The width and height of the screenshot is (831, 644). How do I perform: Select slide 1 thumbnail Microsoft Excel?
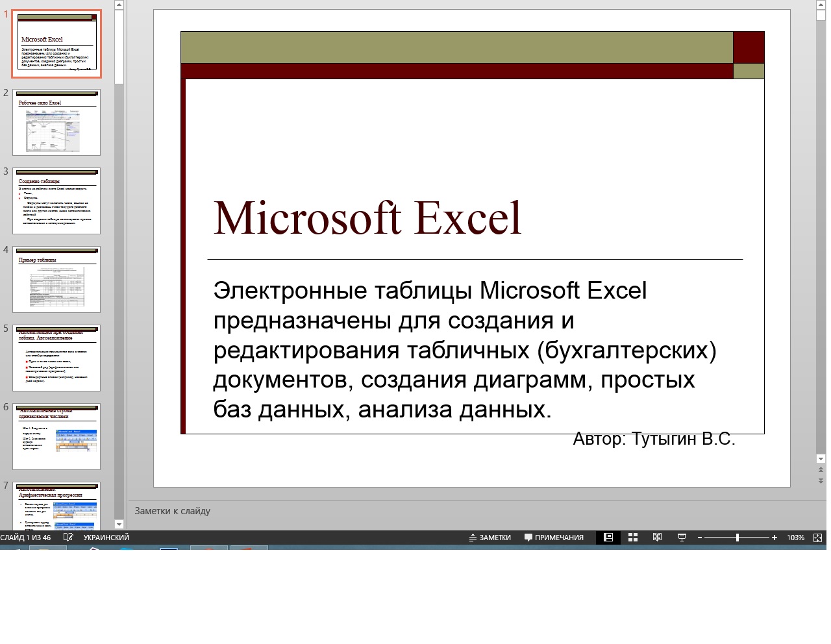(56, 44)
